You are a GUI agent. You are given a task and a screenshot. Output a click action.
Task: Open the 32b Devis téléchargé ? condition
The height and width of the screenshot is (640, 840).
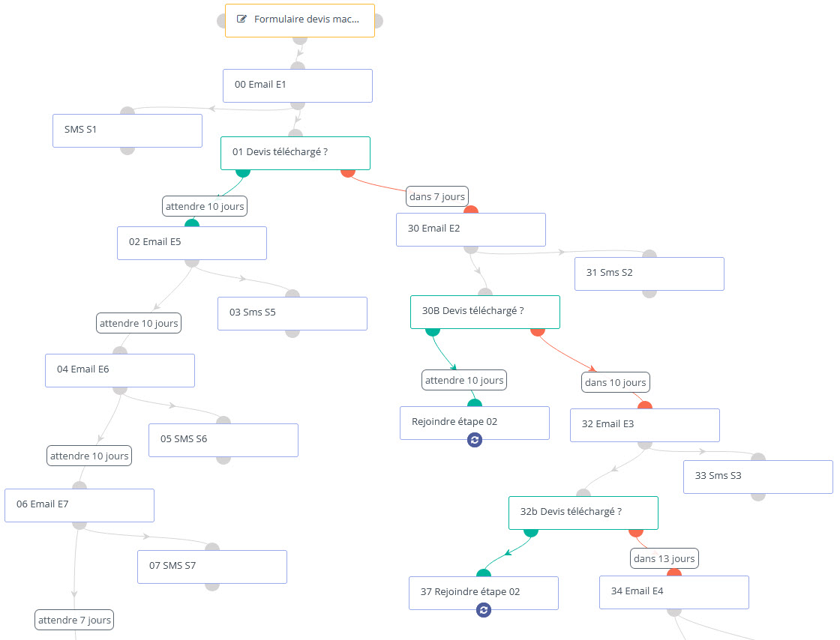[x=583, y=513]
